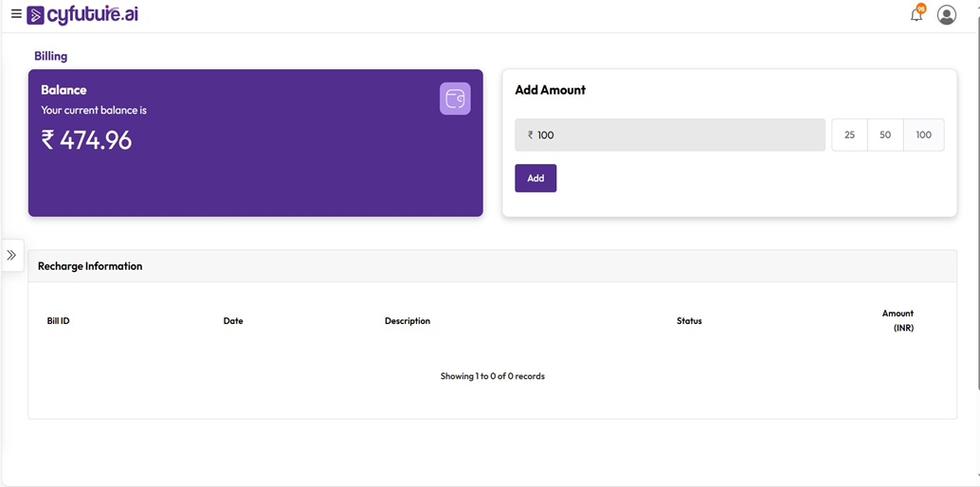Click the orange notification count badge
This screenshot has width=980, height=487.
(921, 9)
